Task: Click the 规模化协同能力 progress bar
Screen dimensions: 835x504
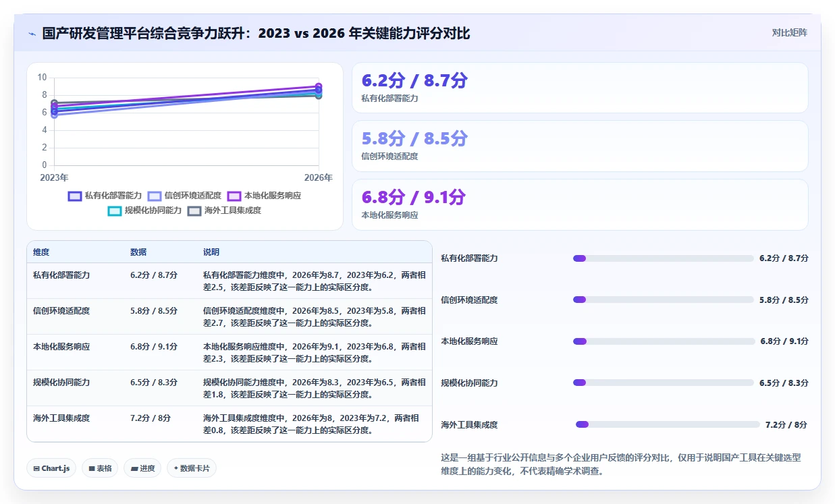Action: pyautogui.click(x=663, y=383)
